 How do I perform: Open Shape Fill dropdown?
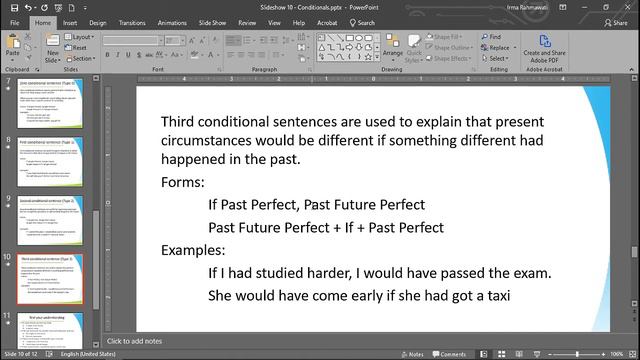click(444, 37)
